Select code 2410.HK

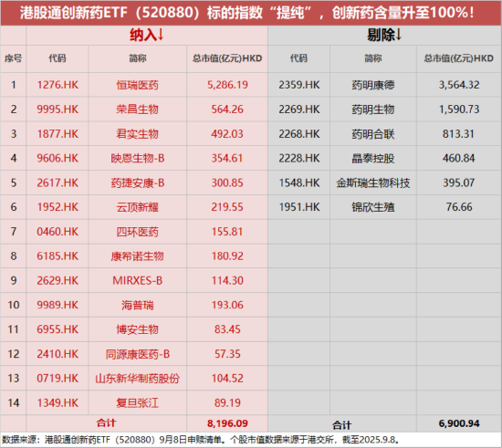click(58, 354)
